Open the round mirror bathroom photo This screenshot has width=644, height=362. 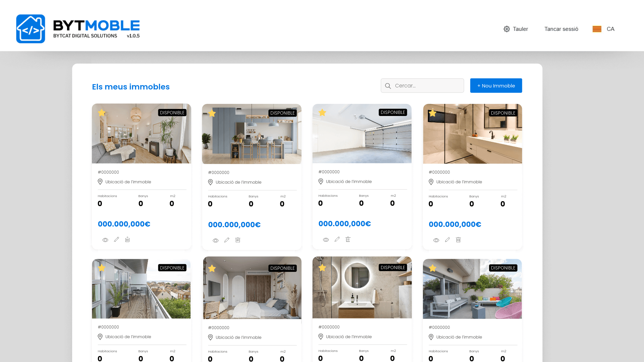[362, 287]
